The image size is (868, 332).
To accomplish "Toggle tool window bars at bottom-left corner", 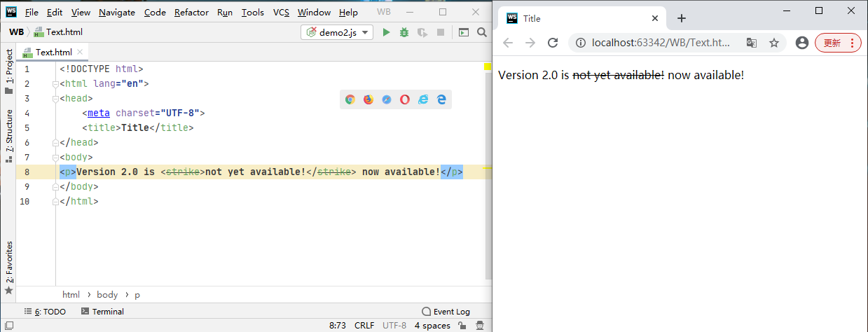I will 8,326.
